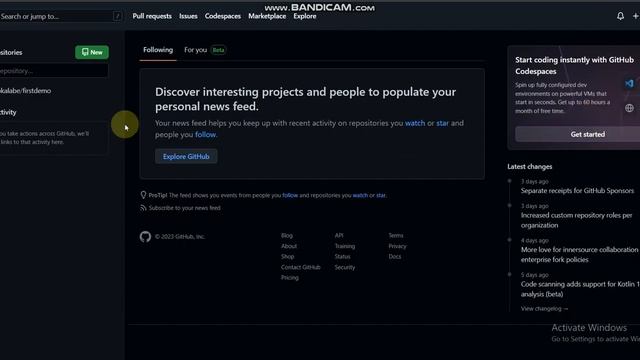This screenshot has height=360, width=640.
Task: Click the notifications bell icon
Action: tap(620, 16)
